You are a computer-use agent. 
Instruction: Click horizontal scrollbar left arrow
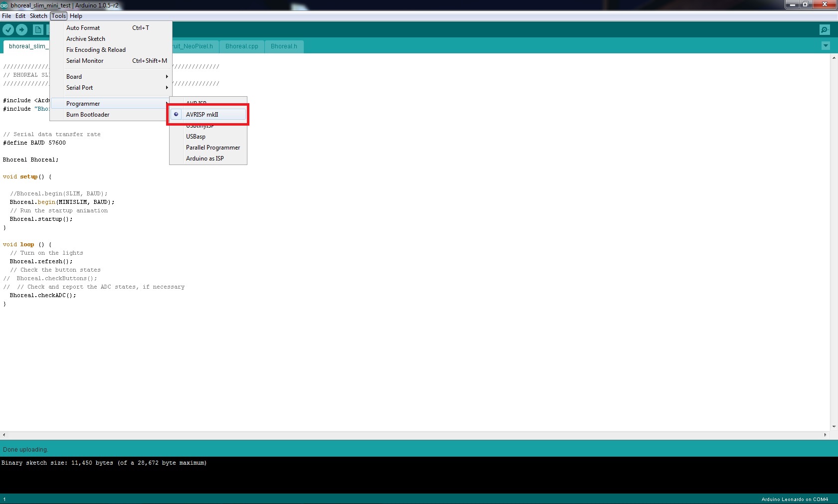coord(4,435)
